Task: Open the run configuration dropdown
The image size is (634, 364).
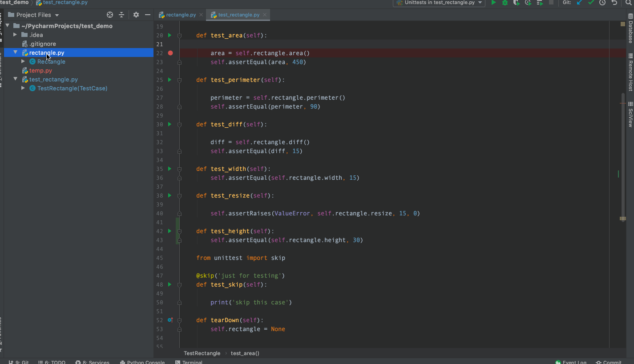Action: [440, 3]
